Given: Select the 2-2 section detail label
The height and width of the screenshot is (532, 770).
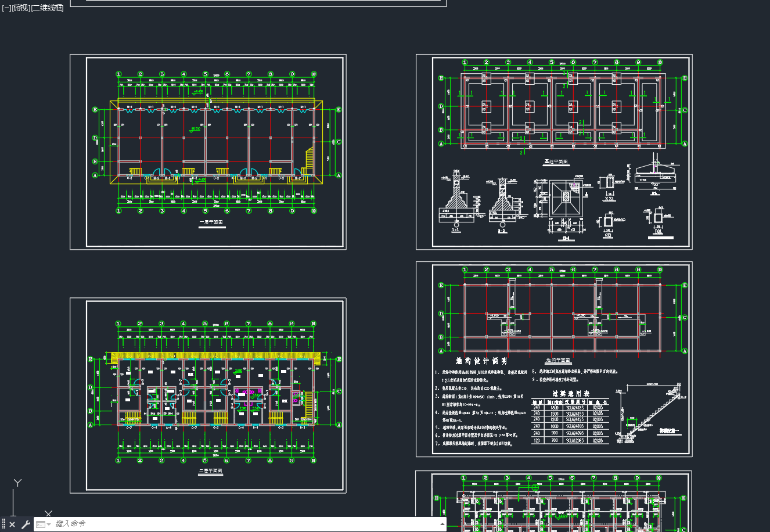Looking at the screenshot, I should (x=502, y=231).
